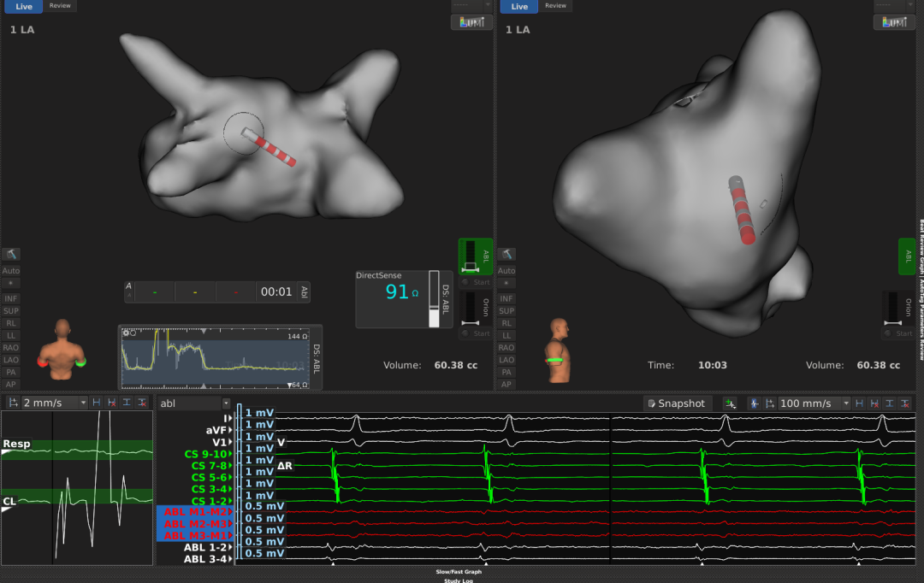Click the hammer tool icon in left view
Viewport: 924px width, 583px height.
[11, 254]
